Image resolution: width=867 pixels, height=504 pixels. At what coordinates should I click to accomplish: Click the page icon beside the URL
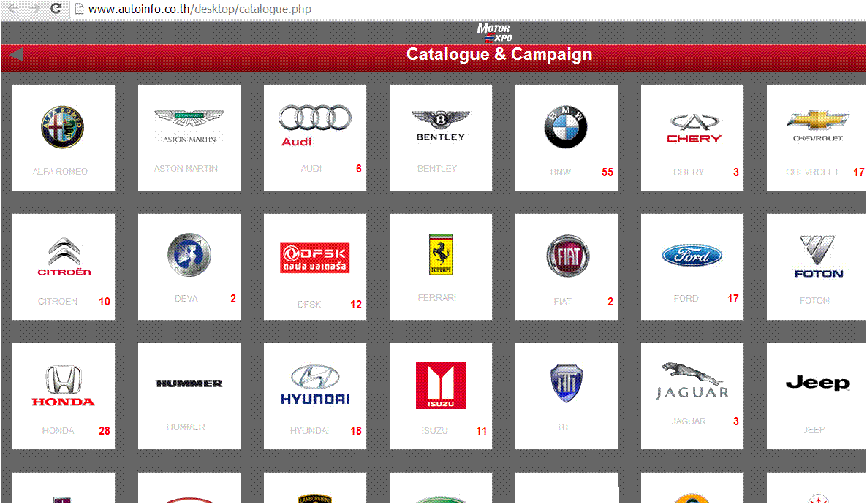[78, 9]
